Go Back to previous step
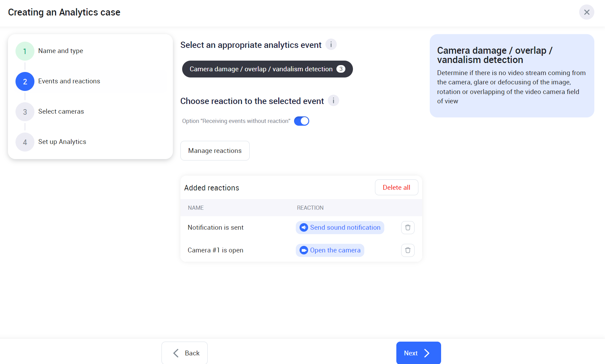The height and width of the screenshot is (364, 605). click(x=185, y=353)
